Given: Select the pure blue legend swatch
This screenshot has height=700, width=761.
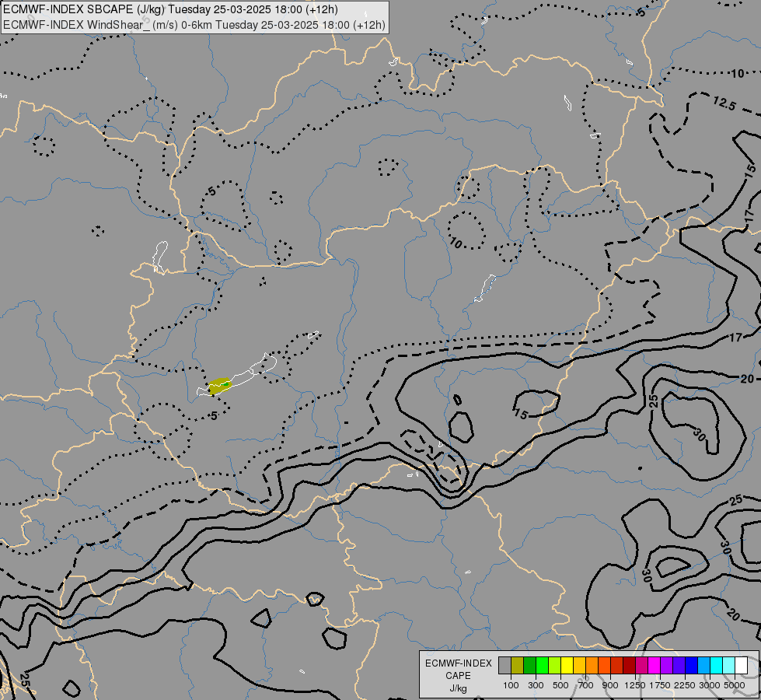Looking at the screenshot, I should [692, 665].
